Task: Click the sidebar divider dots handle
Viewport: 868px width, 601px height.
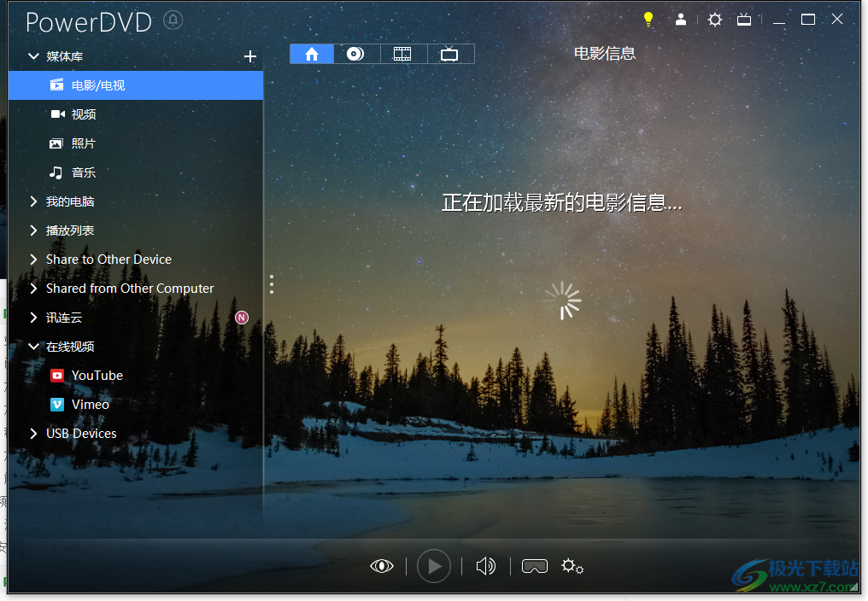Action: 272,284
